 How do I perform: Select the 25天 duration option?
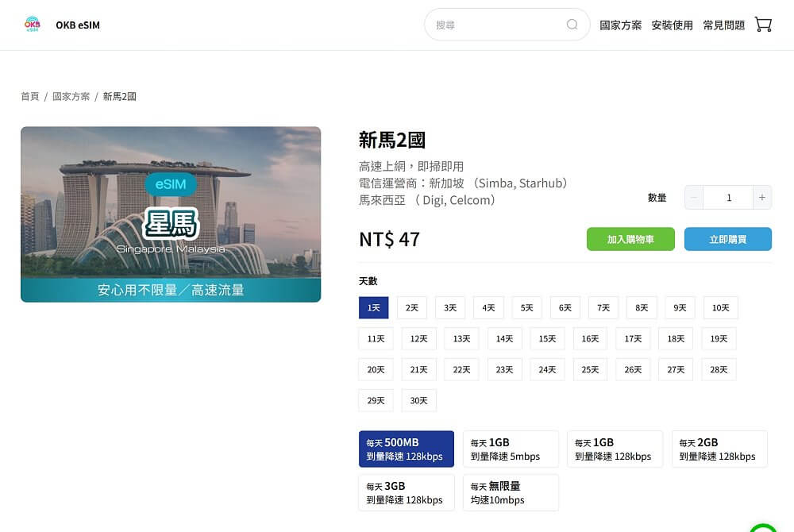(590, 369)
